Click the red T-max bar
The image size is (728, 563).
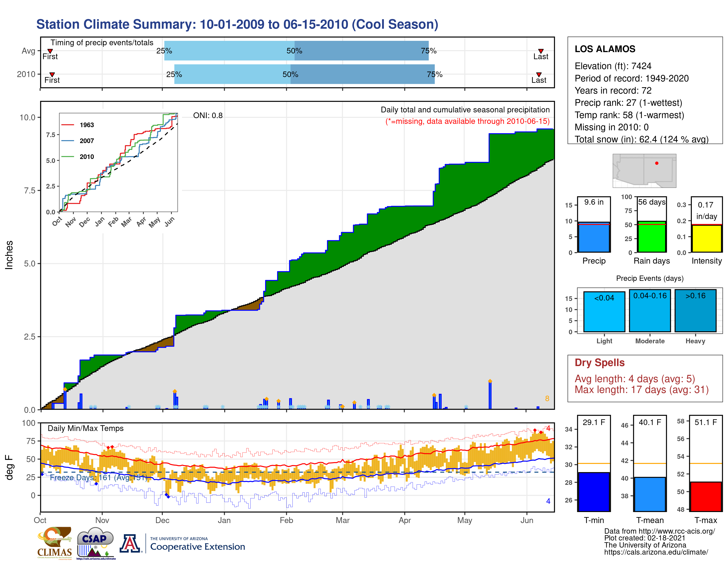tap(706, 497)
